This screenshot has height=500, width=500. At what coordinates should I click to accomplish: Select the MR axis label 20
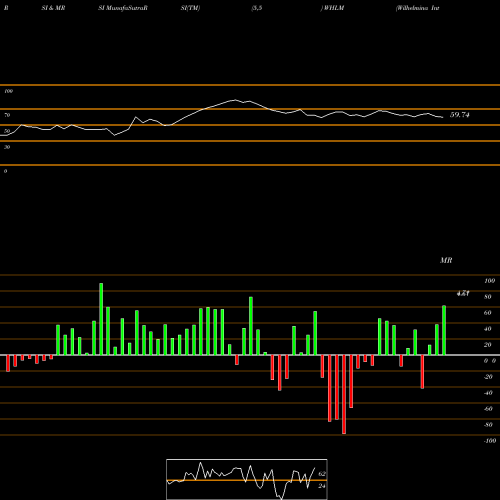(488, 345)
